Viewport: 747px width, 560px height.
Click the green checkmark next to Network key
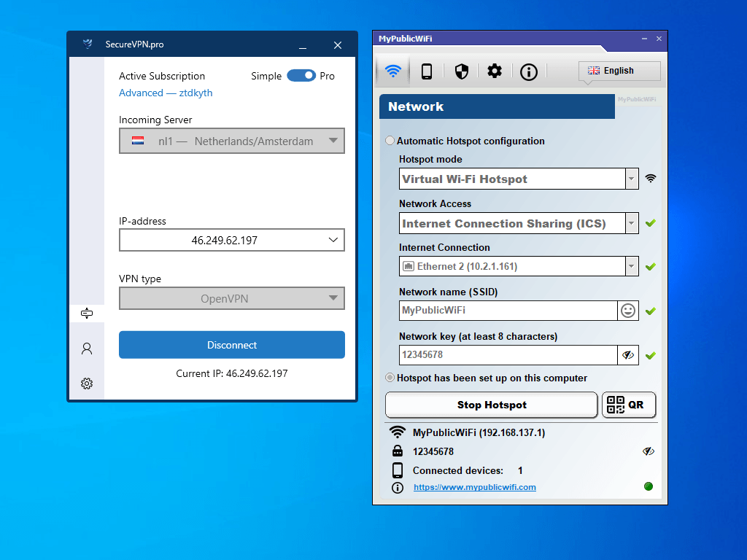point(650,355)
